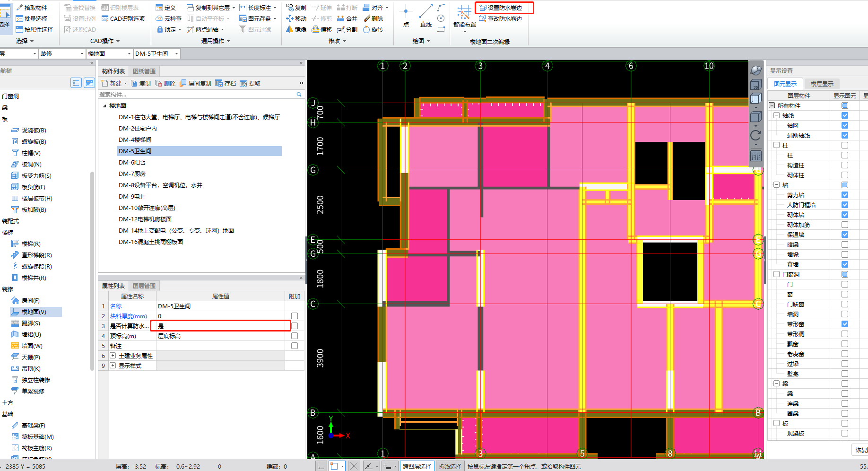This screenshot has width=868, height=471.
Task: Click the 分割 tool
Action: click(x=347, y=29)
